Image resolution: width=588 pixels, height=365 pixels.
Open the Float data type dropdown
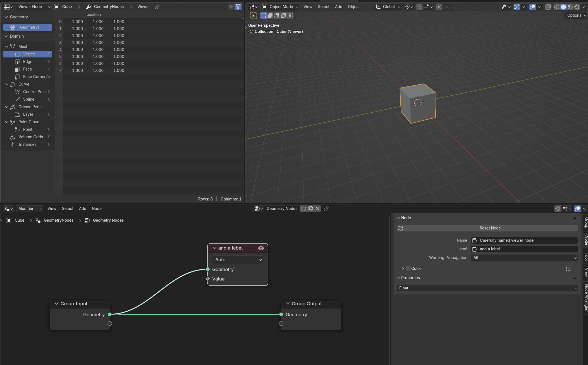487,288
